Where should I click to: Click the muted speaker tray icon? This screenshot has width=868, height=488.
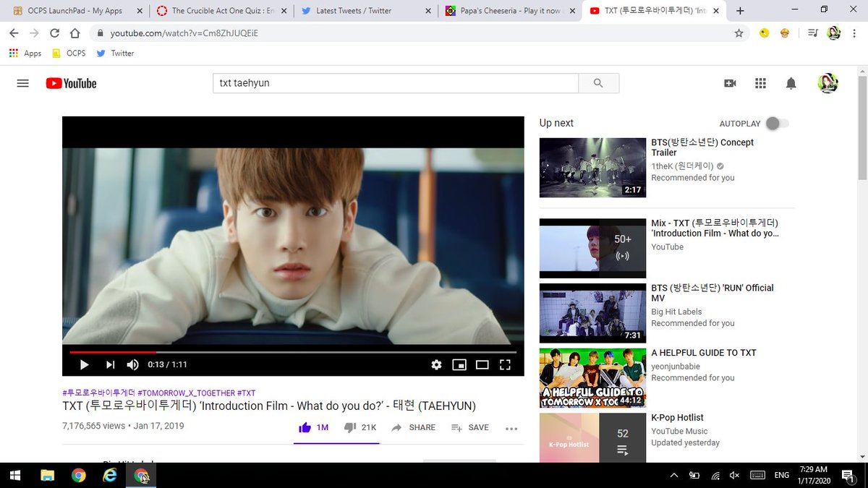tap(735, 476)
